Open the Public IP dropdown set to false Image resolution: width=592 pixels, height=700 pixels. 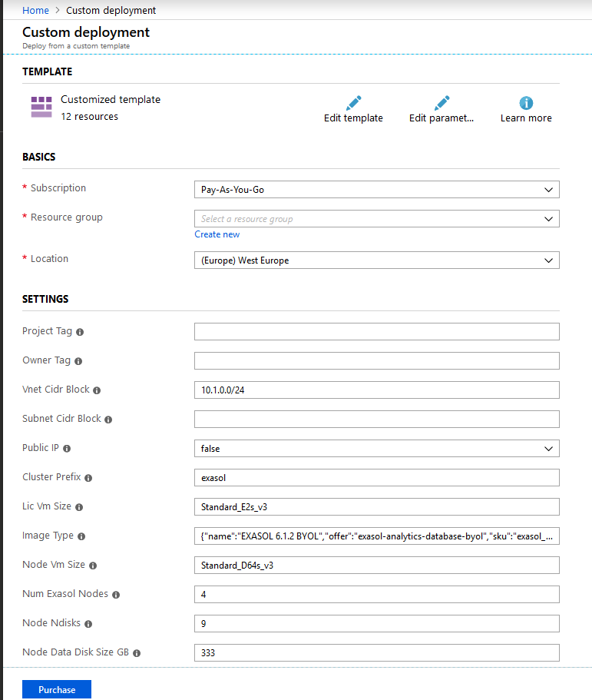click(x=376, y=448)
